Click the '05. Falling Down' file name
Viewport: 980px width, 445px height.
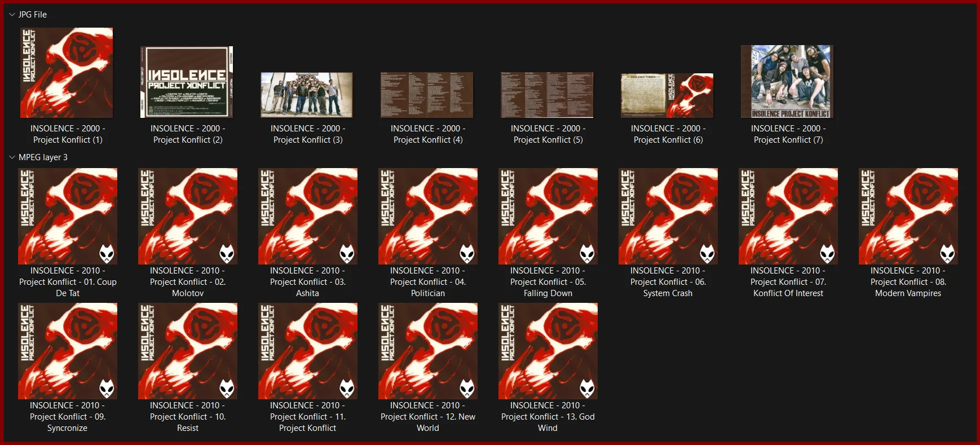coord(548,282)
